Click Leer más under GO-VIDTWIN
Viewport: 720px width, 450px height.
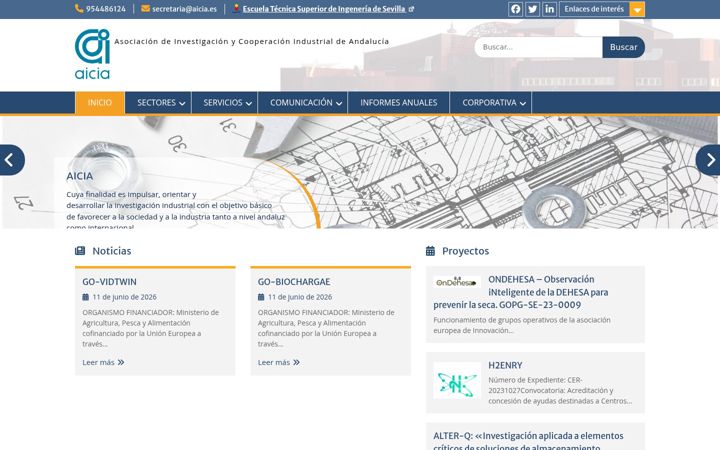pyautogui.click(x=103, y=362)
